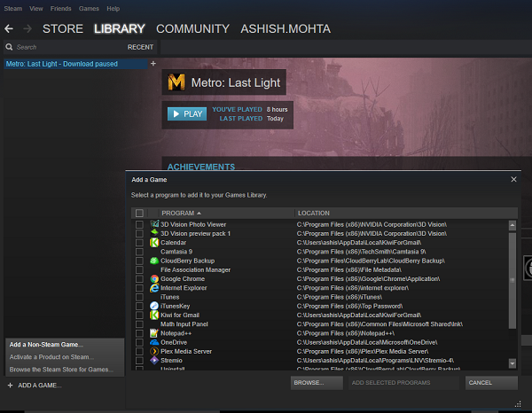This screenshot has height=413, width=532.
Task: Check the select-all box in the header
Action: [139, 213]
